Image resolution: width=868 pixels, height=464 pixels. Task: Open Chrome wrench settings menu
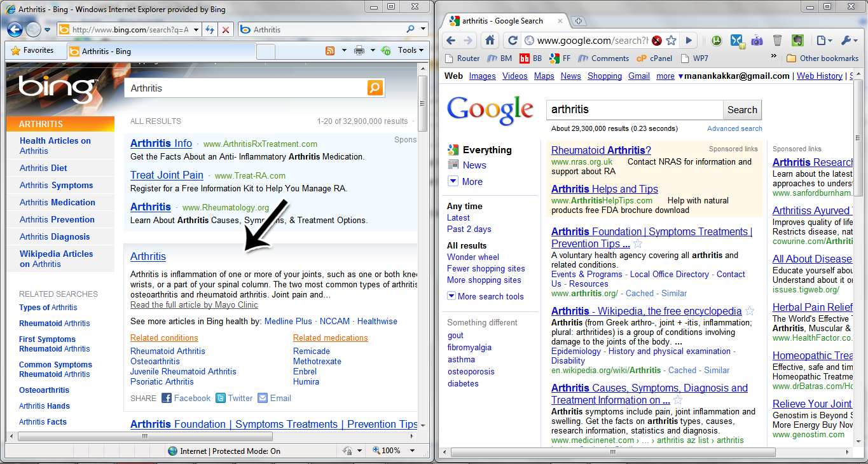click(x=849, y=41)
